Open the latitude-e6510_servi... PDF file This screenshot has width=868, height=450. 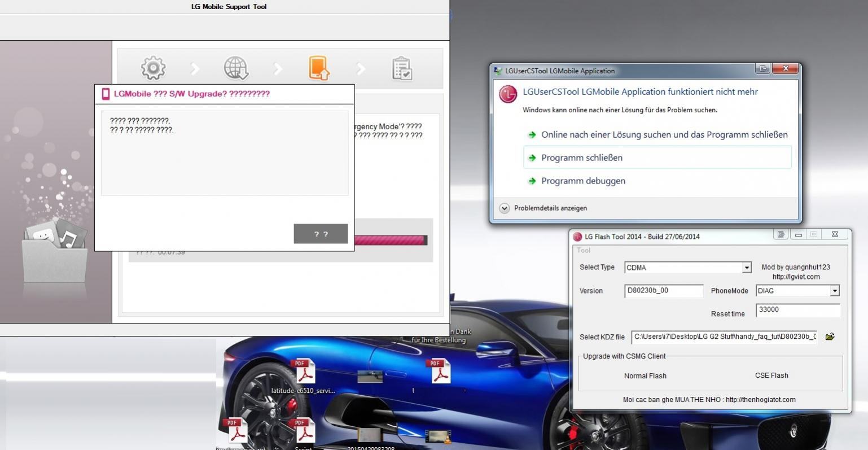tap(304, 377)
